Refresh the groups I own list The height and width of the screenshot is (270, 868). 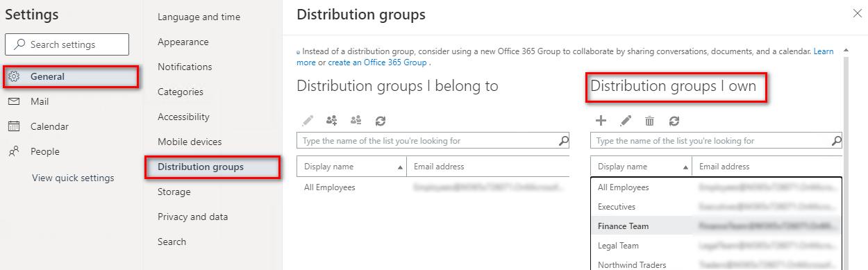(x=674, y=121)
